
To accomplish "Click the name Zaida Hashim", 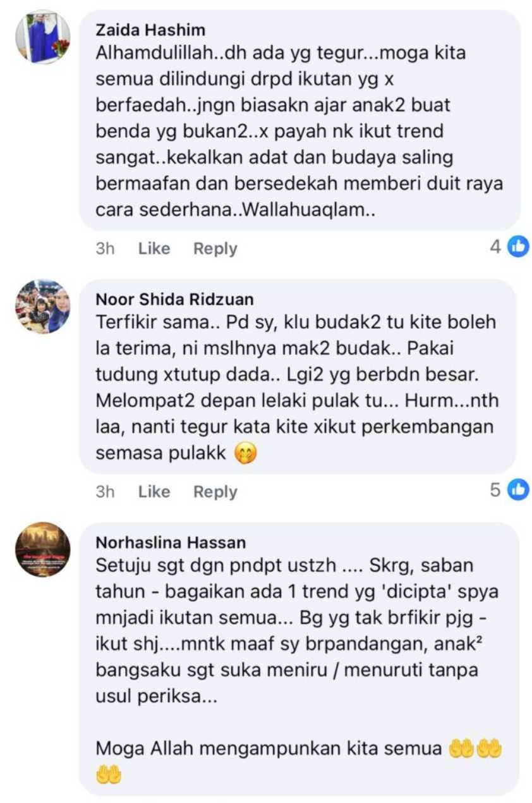I will pyautogui.click(x=150, y=30).
